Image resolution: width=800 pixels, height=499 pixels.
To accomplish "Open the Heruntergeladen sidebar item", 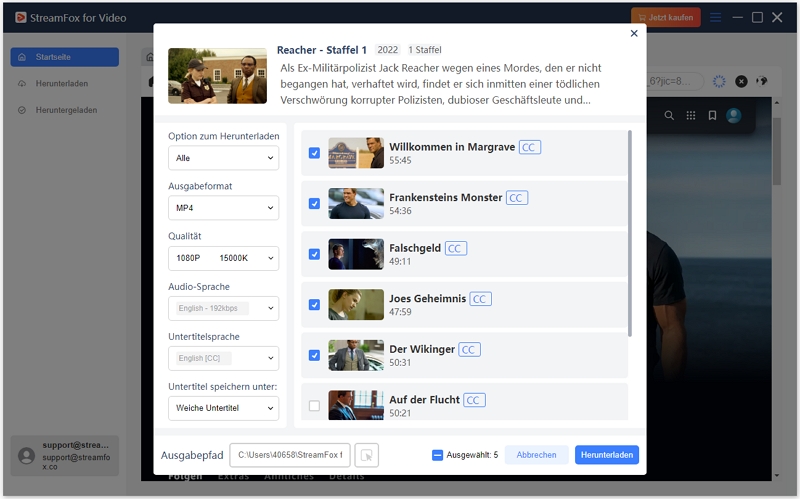I will 64,109.
